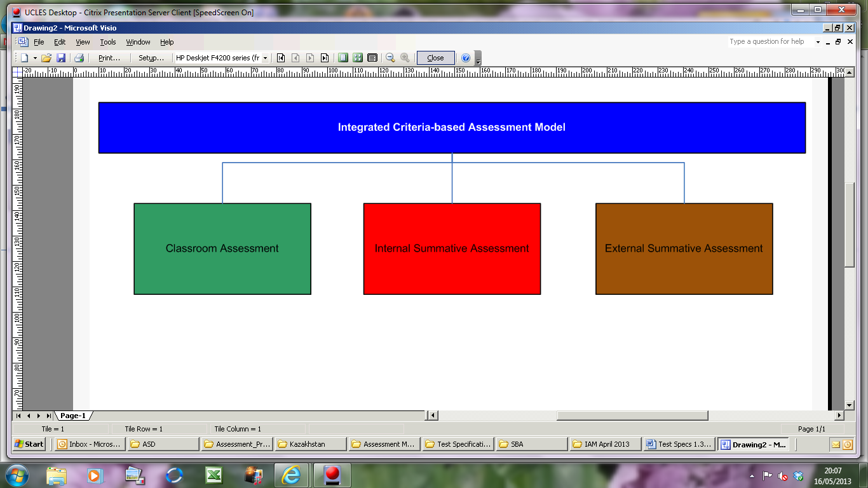
Task: Click the Start button in remote taskbar
Action: (x=29, y=444)
